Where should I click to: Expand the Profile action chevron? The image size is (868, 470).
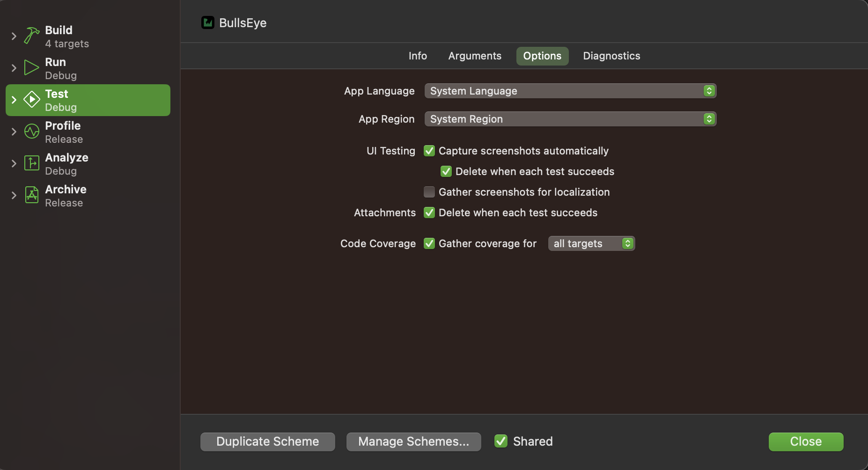pyautogui.click(x=14, y=132)
